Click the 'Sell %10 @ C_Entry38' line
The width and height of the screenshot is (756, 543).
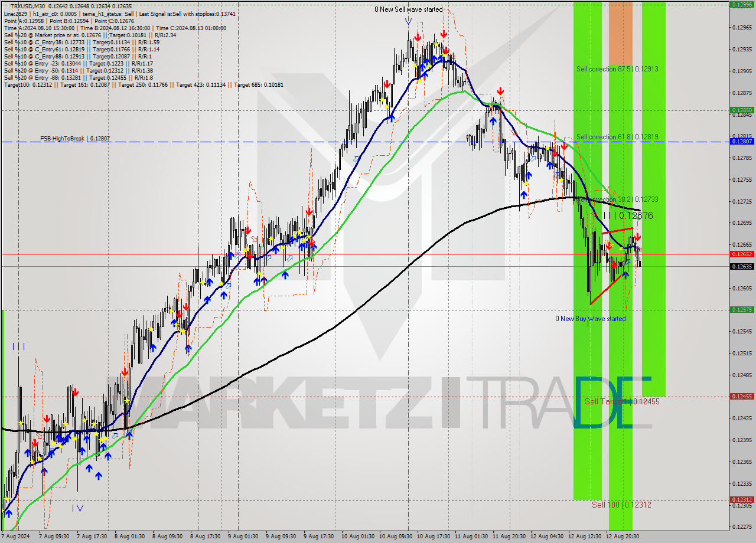(82, 42)
